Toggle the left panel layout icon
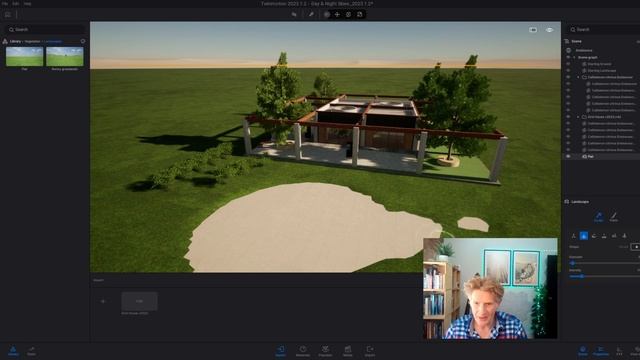The image size is (640, 360). pos(8,15)
